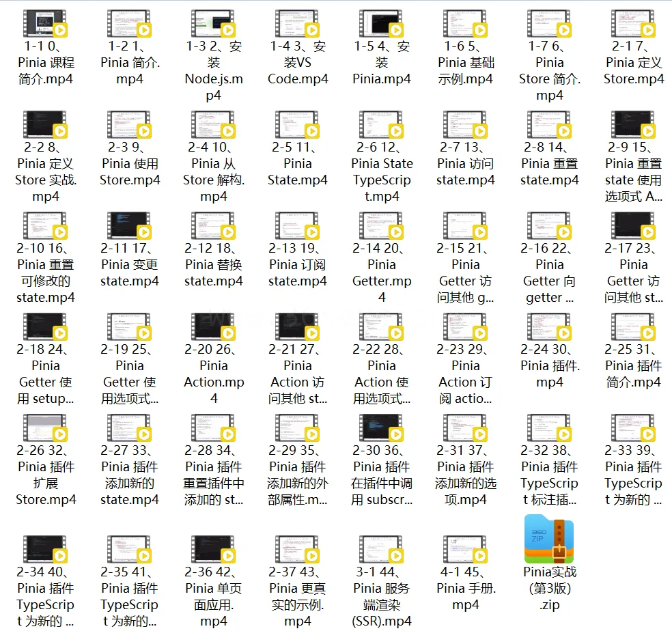Click the 1-4 3、安装VS Code.mp4 video icon
The image size is (672, 631).
(x=298, y=23)
